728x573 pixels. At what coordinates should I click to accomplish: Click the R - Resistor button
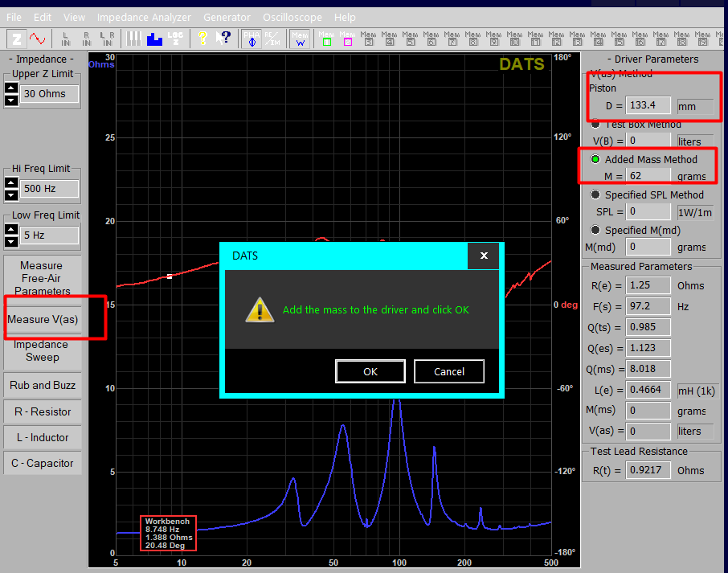(x=43, y=411)
